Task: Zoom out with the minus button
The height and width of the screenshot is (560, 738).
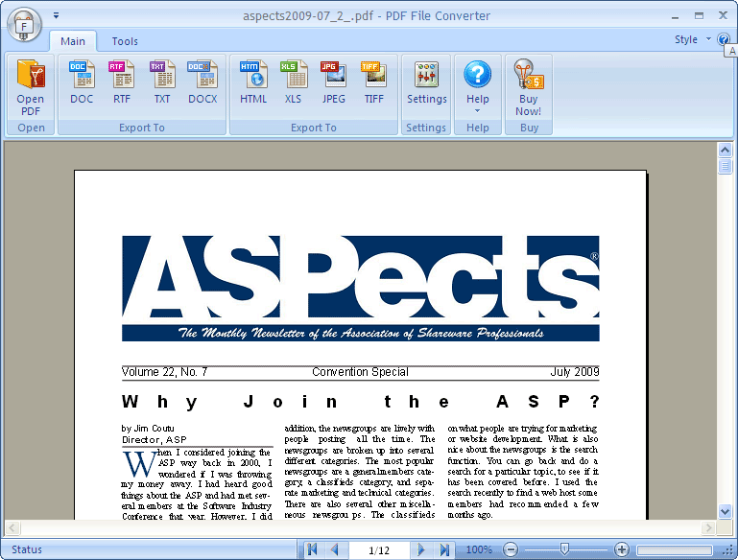Action: point(511,549)
